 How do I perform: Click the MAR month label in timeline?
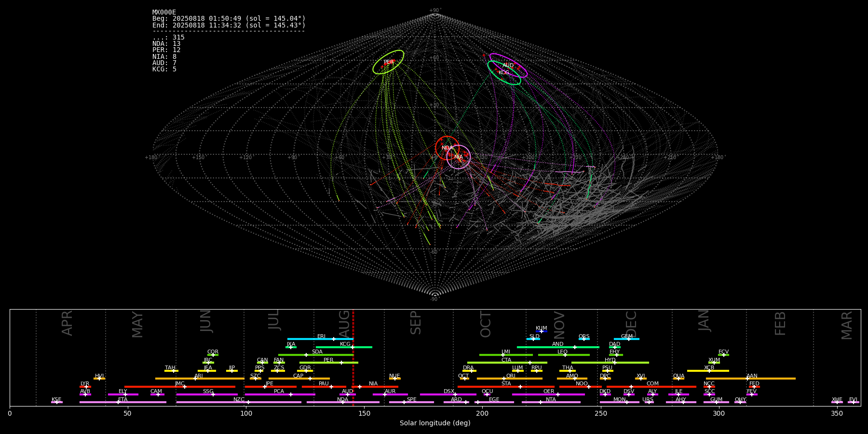[x=847, y=325]
